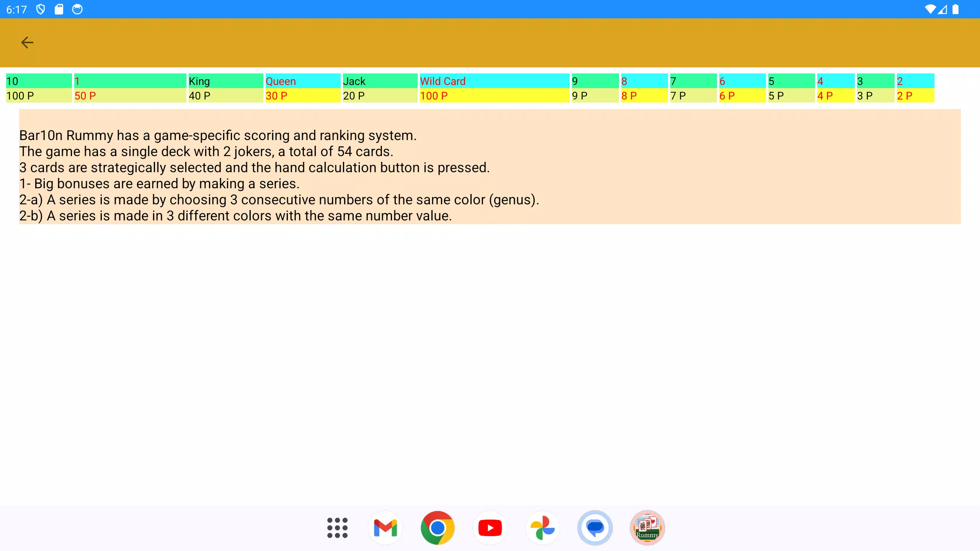Select the King card header cell

point(225,81)
